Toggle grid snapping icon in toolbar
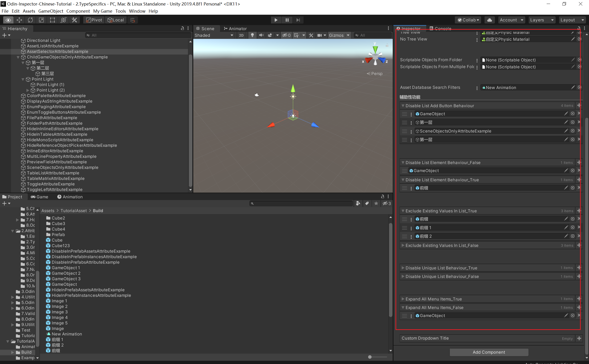Viewport: 589px width, 364px height. [x=133, y=20]
